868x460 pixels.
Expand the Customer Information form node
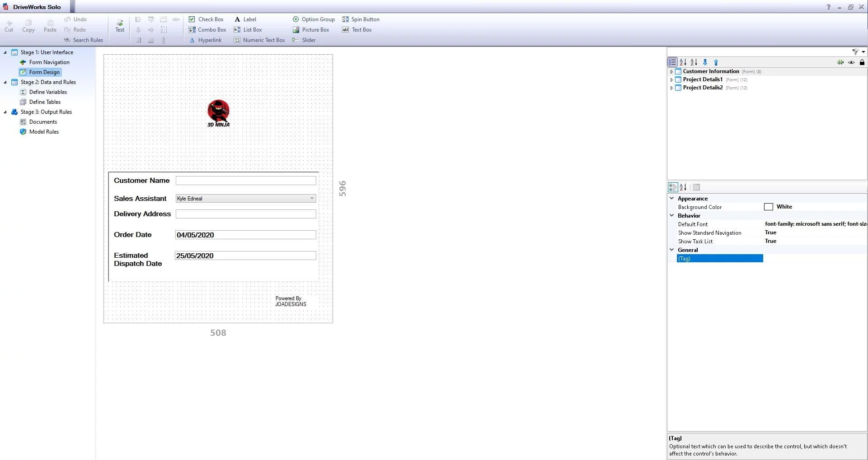671,72
